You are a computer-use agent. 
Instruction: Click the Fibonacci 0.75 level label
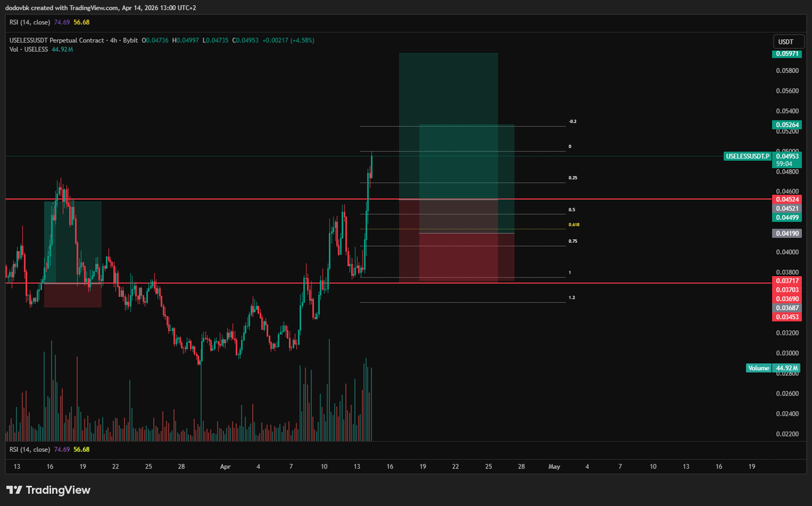572,241
